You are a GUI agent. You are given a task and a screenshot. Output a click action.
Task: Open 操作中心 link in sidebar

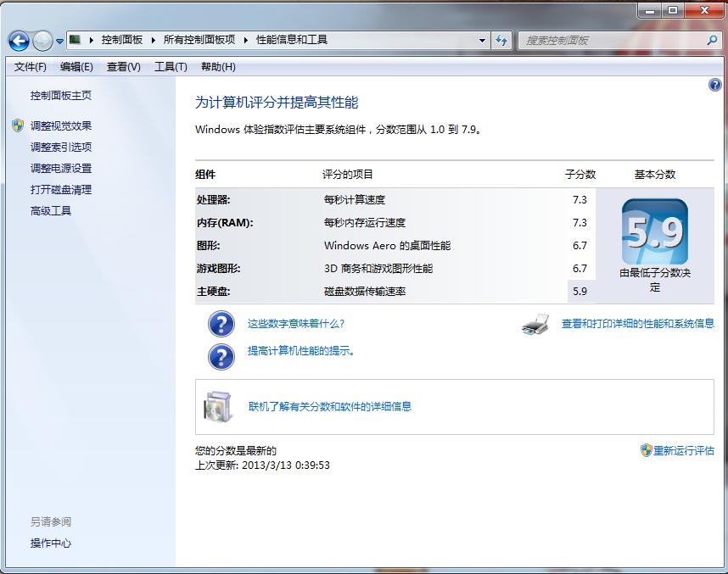(x=51, y=543)
